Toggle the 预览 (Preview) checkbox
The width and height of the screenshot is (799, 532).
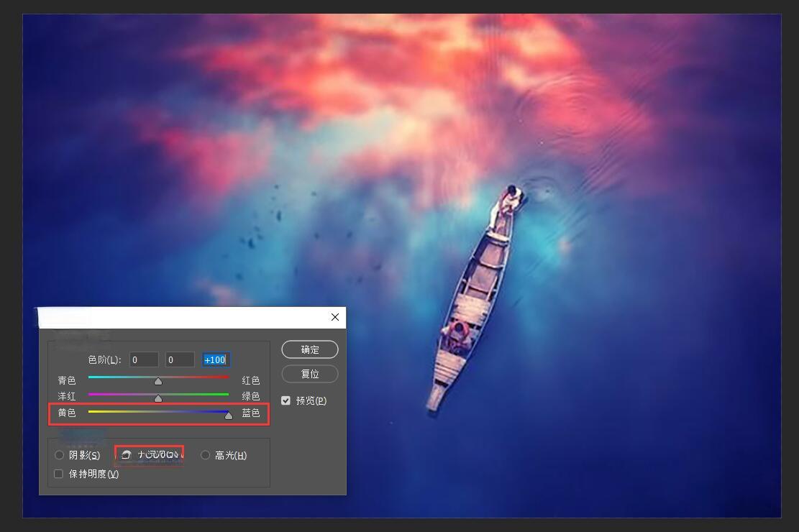click(x=286, y=400)
